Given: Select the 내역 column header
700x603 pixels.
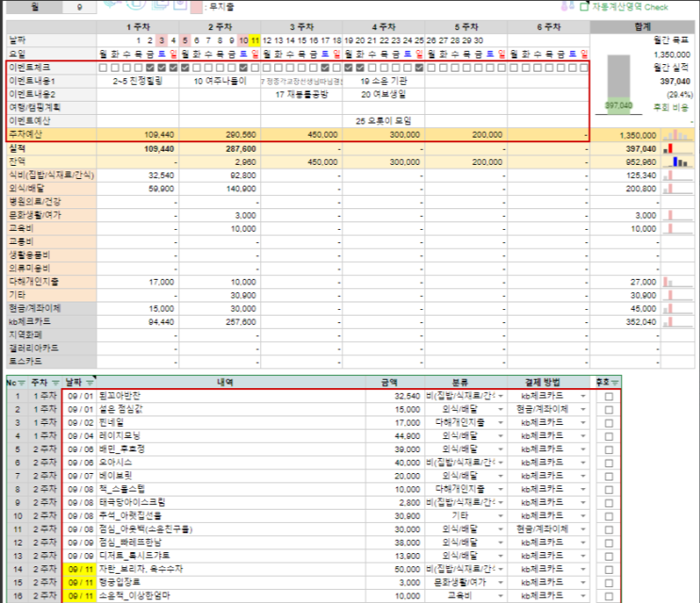Looking at the screenshot, I should (x=225, y=383).
